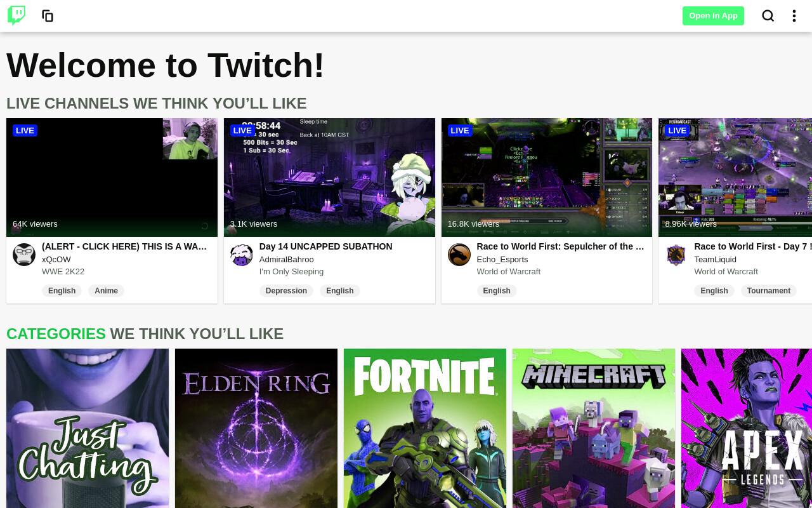This screenshot has height=508, width=812.
Task: Open the Just Chatting category
Action: (x=88, y=428)
